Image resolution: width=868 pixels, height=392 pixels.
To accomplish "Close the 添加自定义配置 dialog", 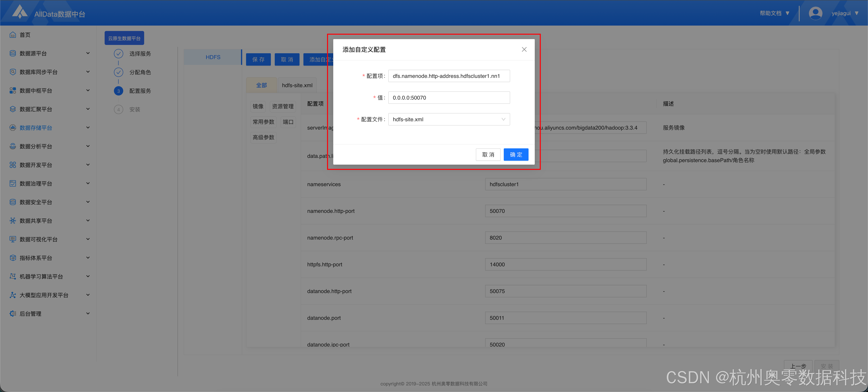I will (x=524, y=50).
